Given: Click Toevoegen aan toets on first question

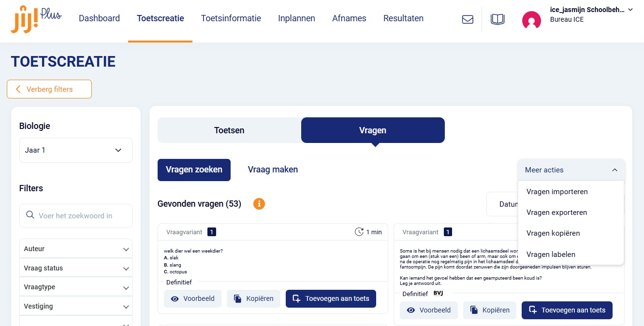Looking at the screenshot, I should [x=331, y=298].
